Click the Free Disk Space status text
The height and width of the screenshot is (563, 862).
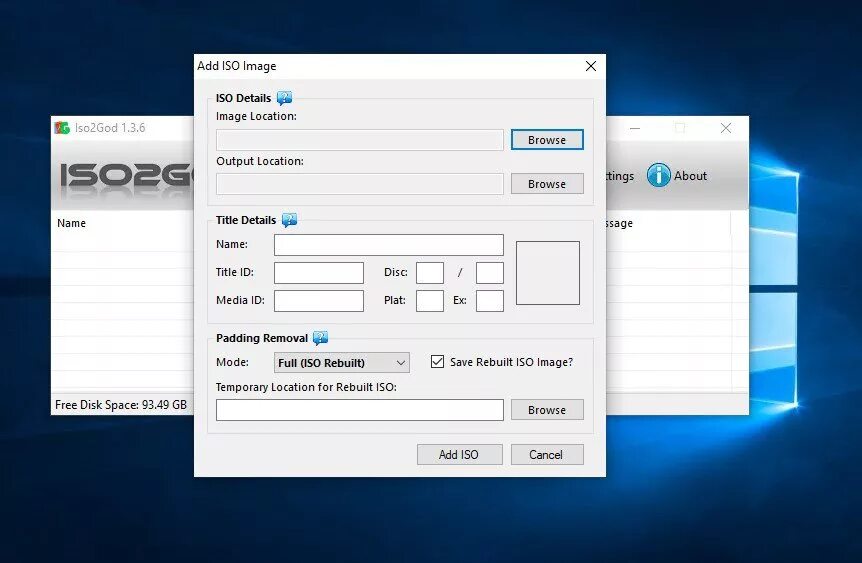point(121,405)
